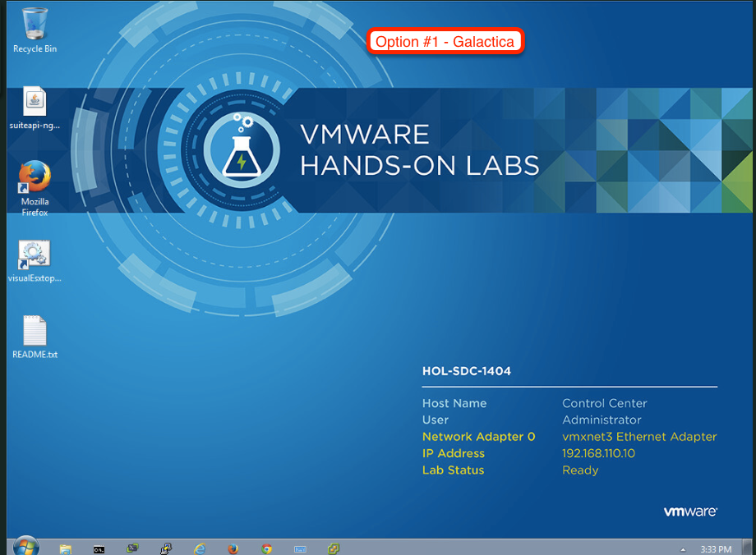
Task: Open File Explorer from the taskbar
Action: tap(66, 548)
